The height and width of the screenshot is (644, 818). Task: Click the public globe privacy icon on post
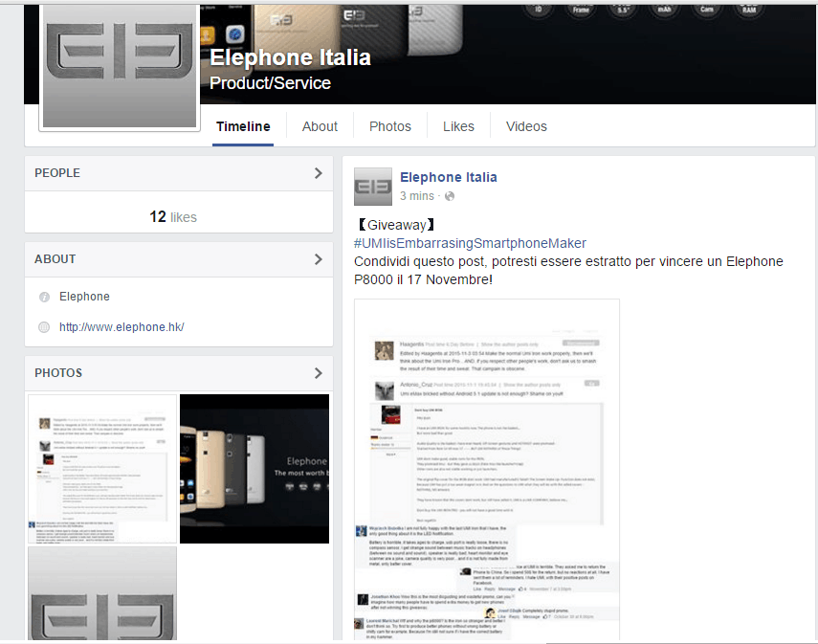[450, 196]
